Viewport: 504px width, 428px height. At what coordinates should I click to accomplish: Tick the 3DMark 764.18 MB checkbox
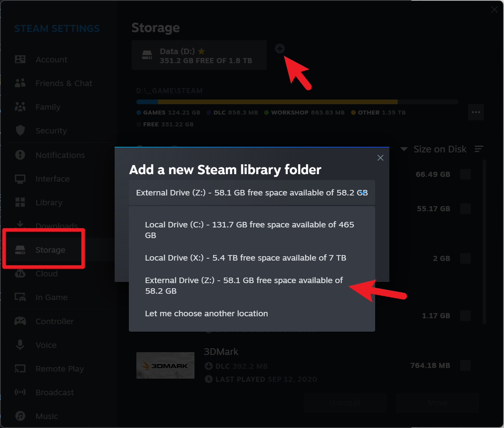465,365
